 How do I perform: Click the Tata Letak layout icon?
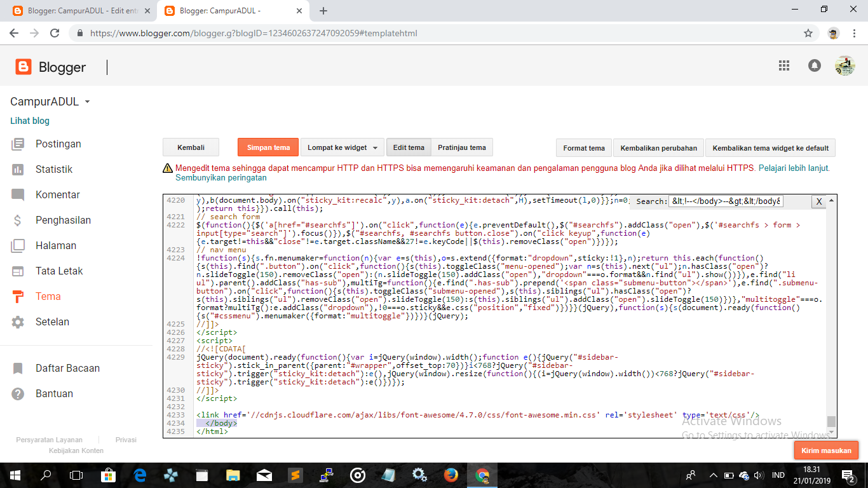click(x=18, y=271)
